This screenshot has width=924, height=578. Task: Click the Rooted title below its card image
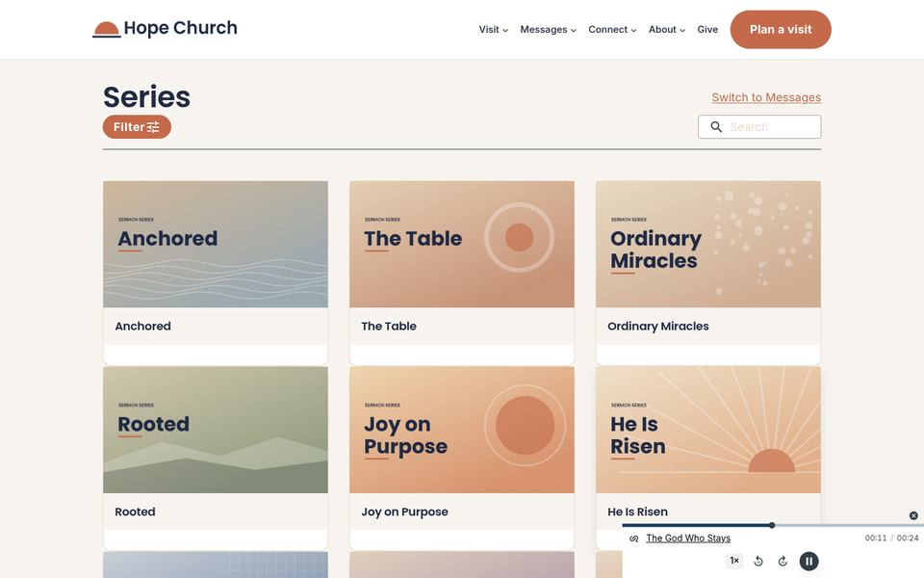pos(135,512)
